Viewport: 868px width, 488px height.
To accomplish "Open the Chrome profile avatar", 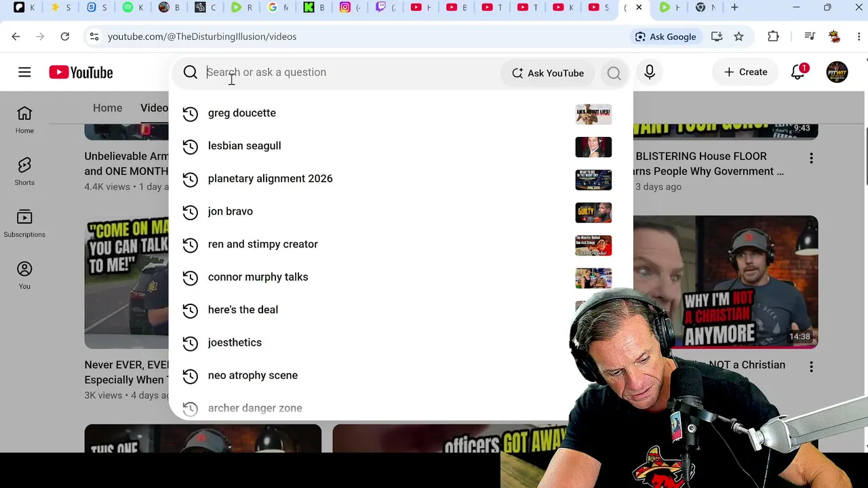I will click(x=835, y=37).
